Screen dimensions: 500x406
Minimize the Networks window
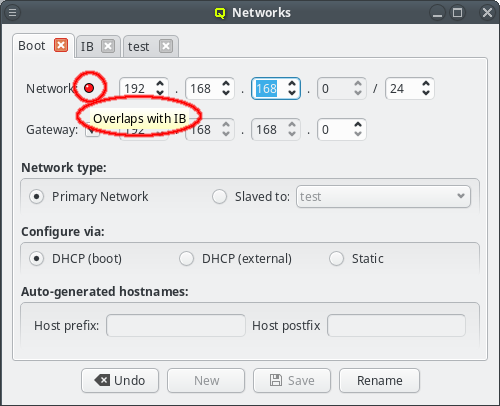pyautogui.click(x=437, y=13)
